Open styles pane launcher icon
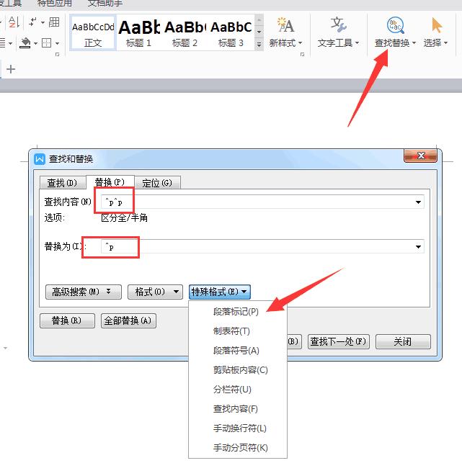462x476 pixels. click(x=302, y=55)
